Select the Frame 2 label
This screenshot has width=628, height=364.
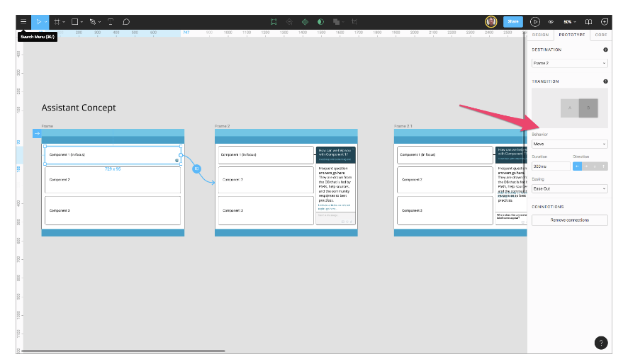[x=223, y=126]
